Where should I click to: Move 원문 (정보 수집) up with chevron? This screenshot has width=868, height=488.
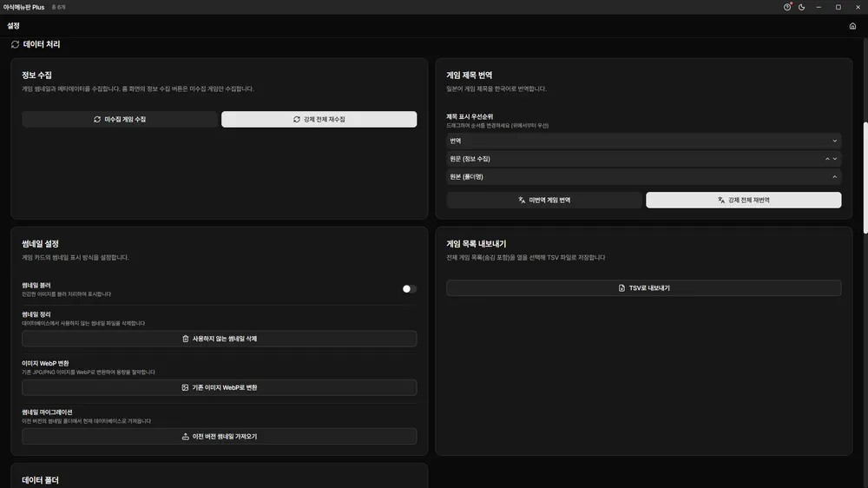point(827,159)
